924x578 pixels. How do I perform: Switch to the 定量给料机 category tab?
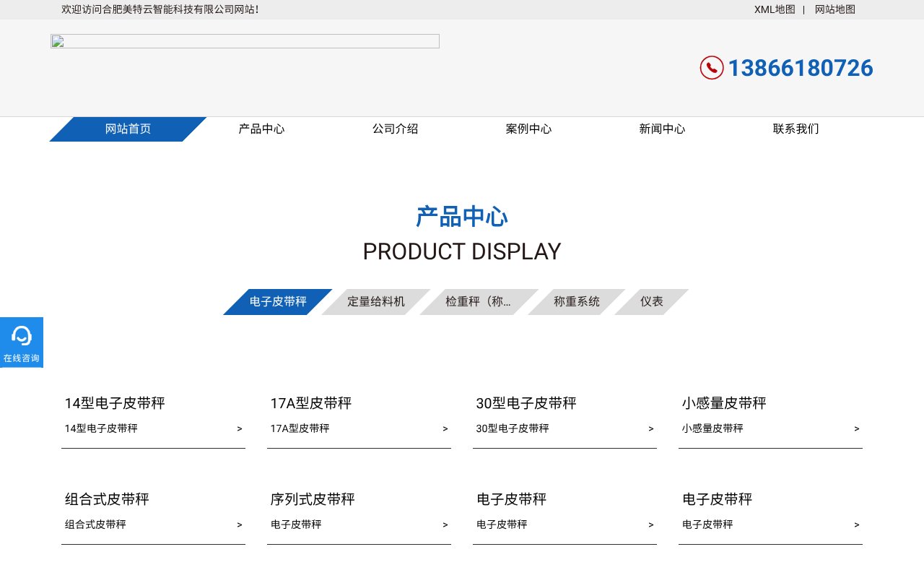pos(376,301)
